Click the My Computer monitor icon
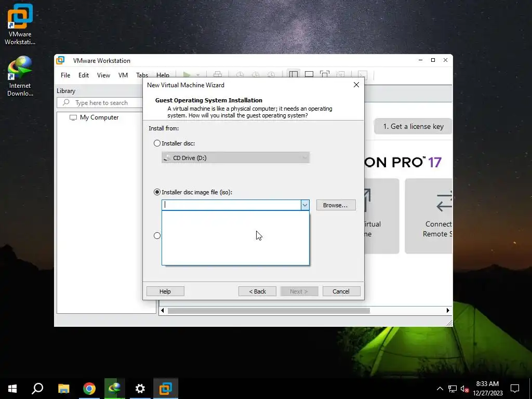This screenshot has height=399, width=532. tap(73, 117)
